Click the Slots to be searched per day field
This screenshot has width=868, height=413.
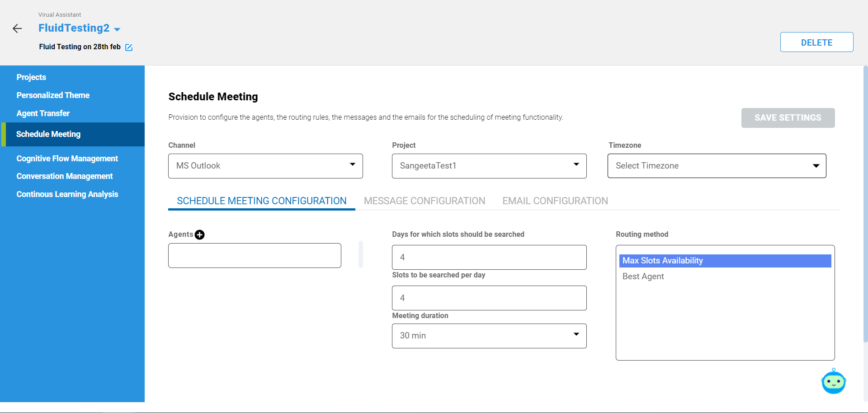(x=489, y=298)
